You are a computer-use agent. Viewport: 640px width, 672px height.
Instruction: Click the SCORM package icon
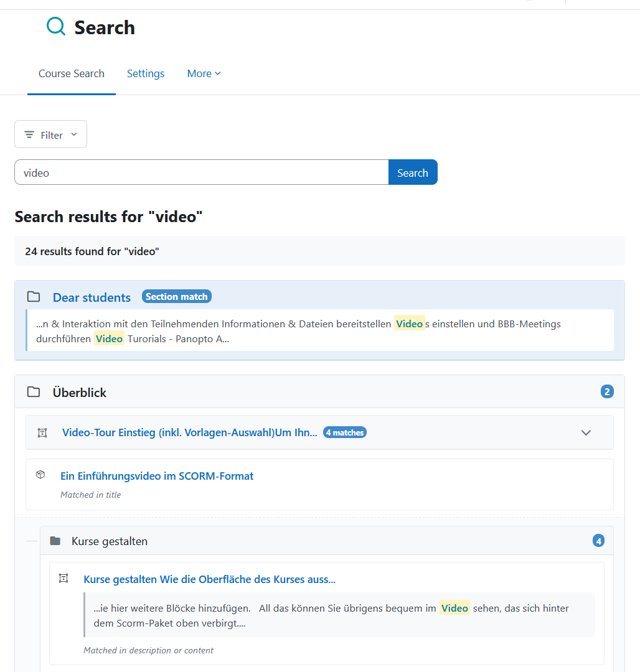40,475
